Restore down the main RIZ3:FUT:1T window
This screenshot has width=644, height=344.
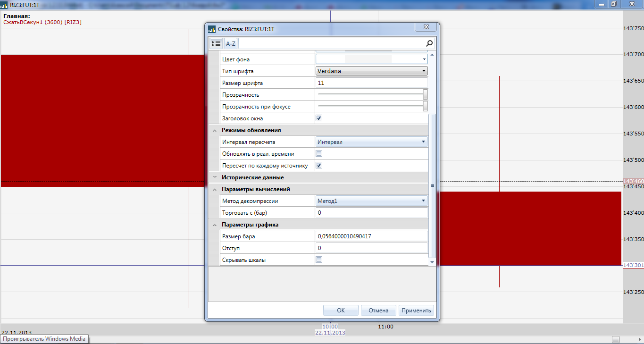coord(614,4)
